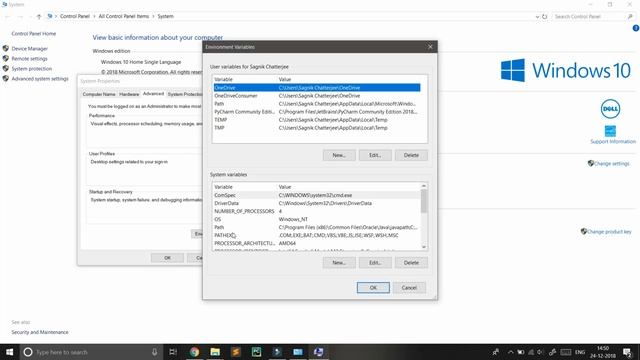
Task: Open Remote settings link
Action: tap(29, 59)
